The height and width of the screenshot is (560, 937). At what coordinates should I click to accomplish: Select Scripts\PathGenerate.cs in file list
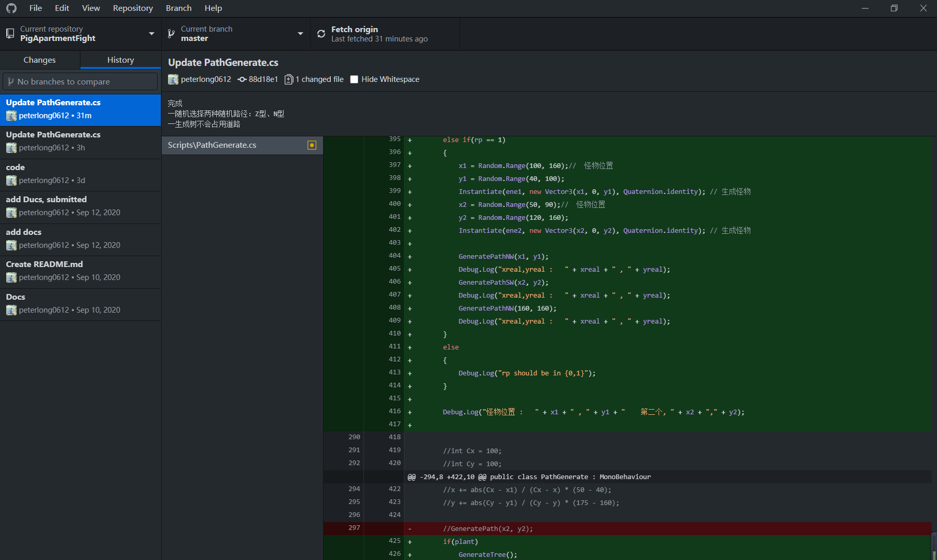233,145
